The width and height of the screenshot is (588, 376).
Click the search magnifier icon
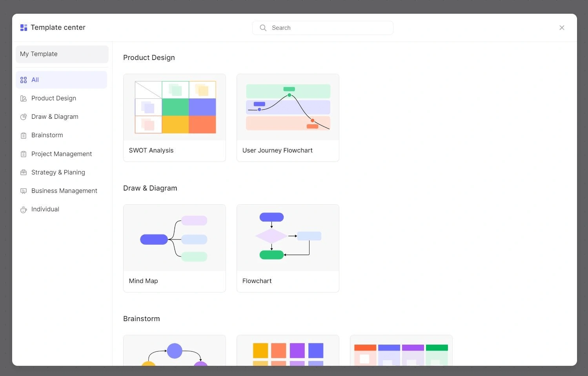263,28
